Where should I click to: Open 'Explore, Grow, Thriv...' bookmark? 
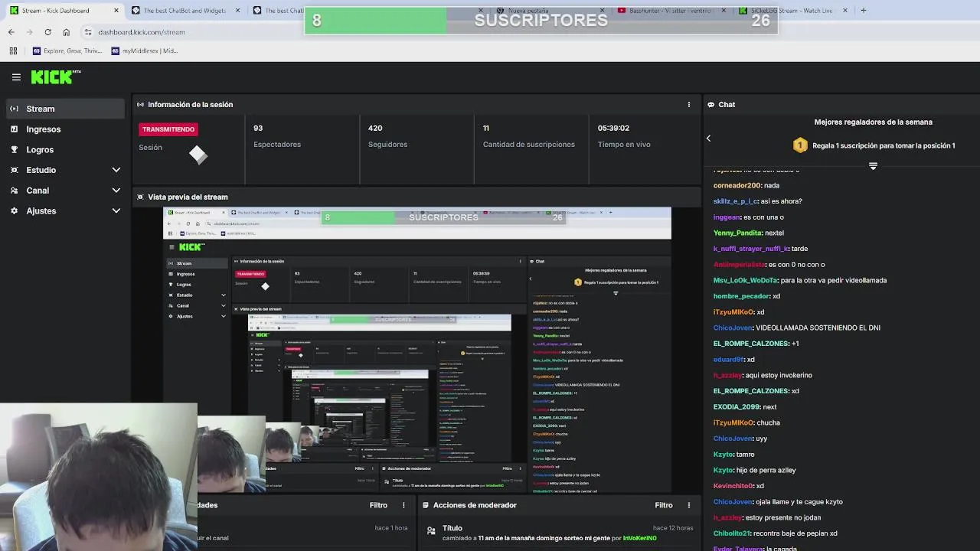point(67,51)
